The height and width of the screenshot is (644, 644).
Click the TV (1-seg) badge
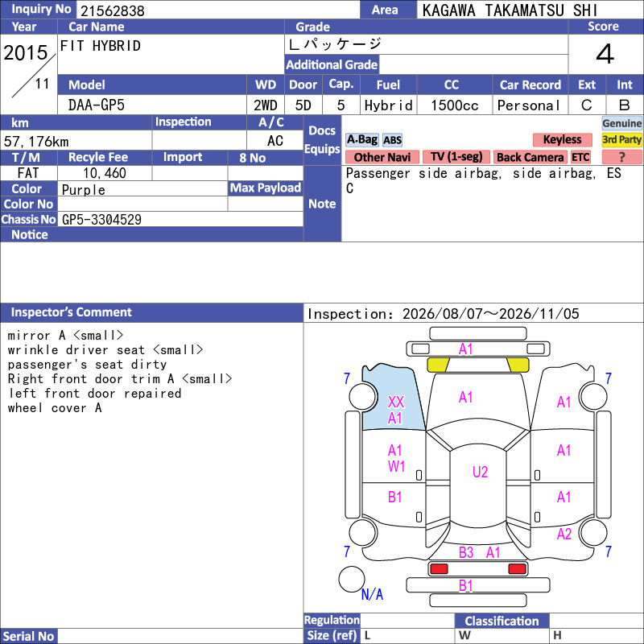[456, 157]
